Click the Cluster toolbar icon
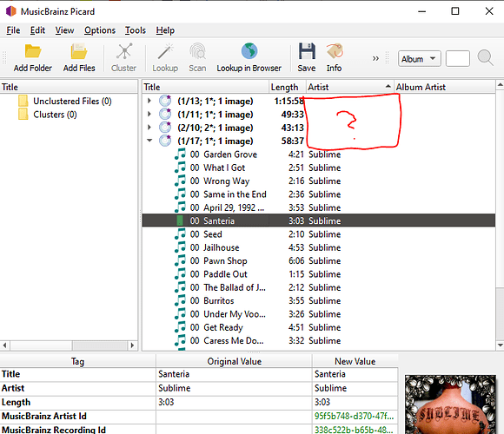 click(124, 51)
